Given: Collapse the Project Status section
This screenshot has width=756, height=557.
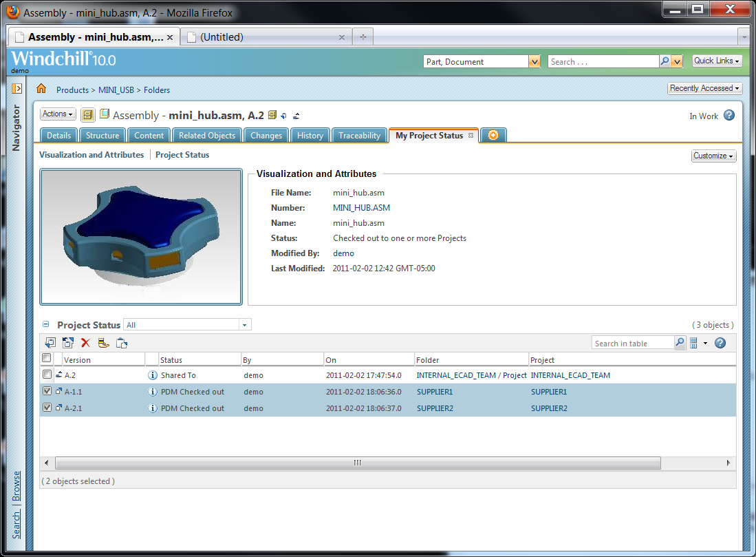Looking at the screenshot, I should [45, 324].
